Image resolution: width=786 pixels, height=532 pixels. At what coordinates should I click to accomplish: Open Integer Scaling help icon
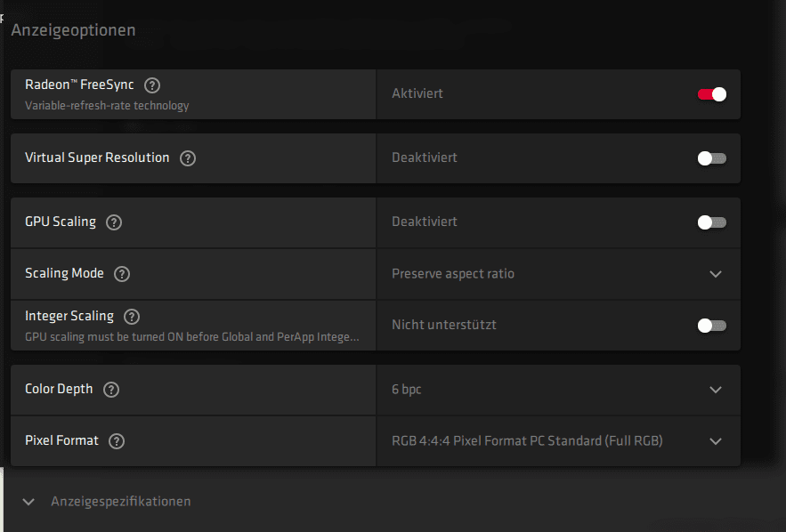(x=132, y=317)
